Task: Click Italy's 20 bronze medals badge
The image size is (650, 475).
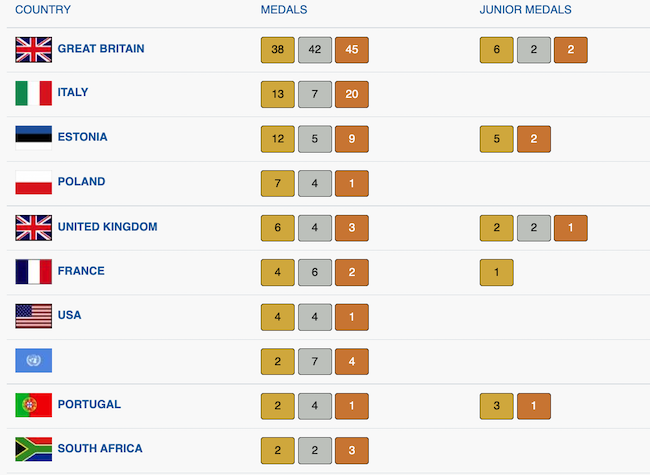Action: (352, 95)
